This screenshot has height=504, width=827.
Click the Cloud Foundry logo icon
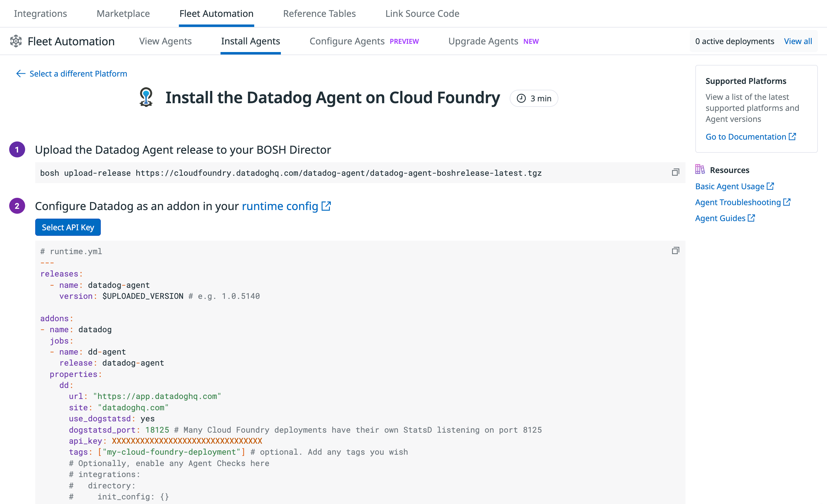[146, 97]
